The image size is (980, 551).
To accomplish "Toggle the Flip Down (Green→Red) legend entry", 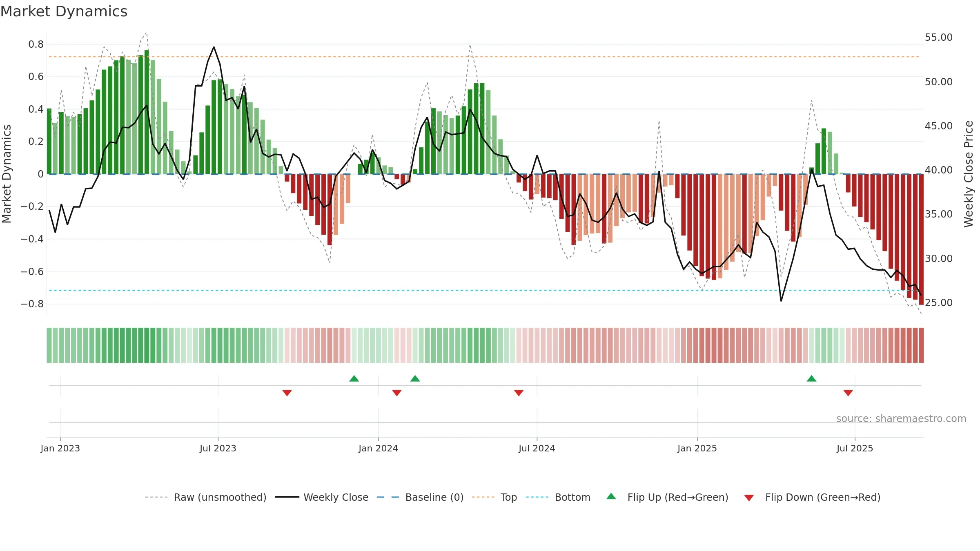I will pos(812,497).
